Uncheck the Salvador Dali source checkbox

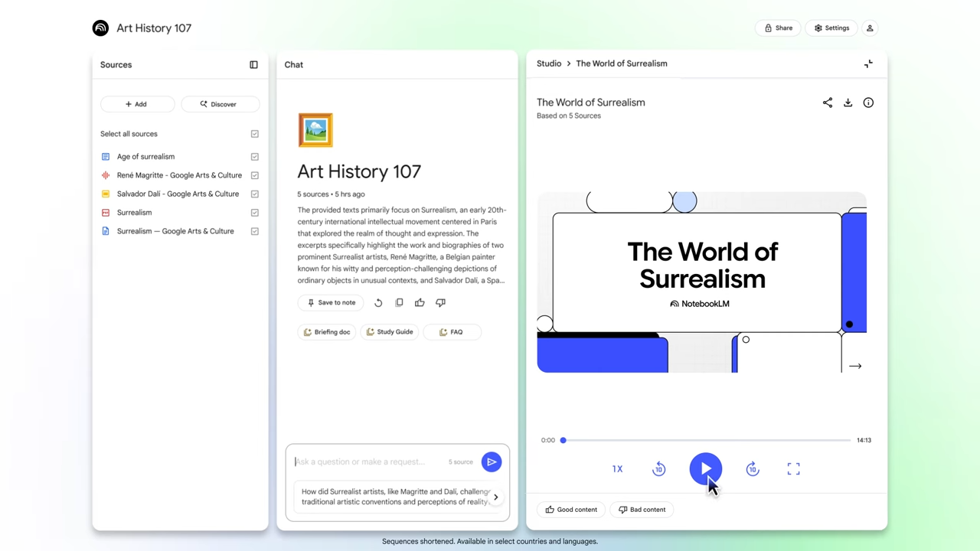point(255,194)
